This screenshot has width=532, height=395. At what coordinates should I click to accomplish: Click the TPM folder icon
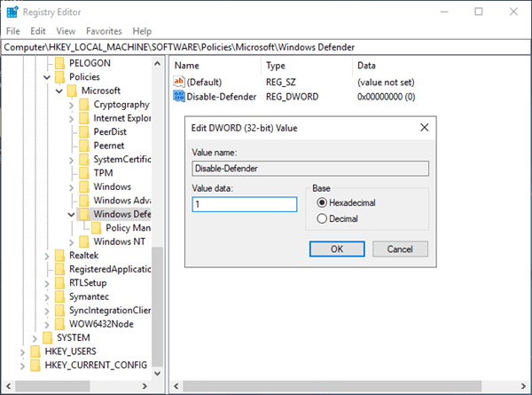click(x=84, y=173)
